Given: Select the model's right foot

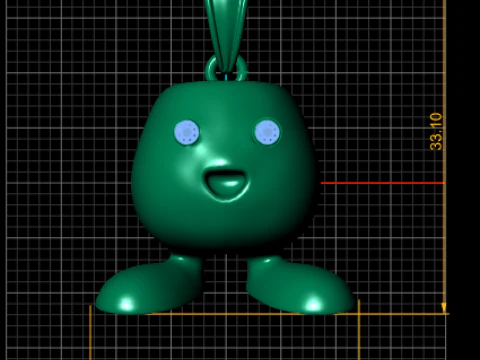Looking at the screenshot, I should point(300,285).
